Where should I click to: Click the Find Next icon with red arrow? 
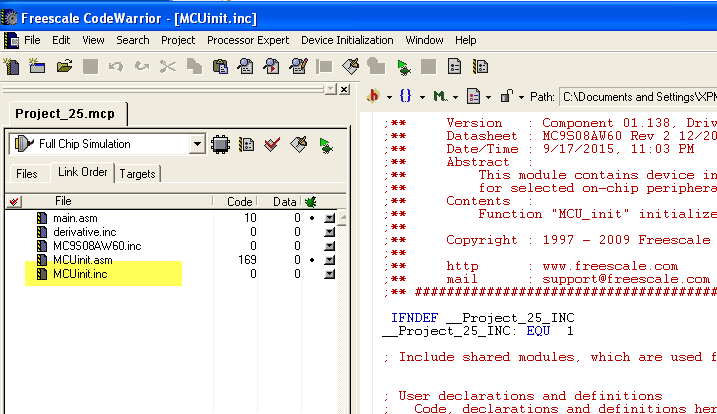(x=272, y=67)
